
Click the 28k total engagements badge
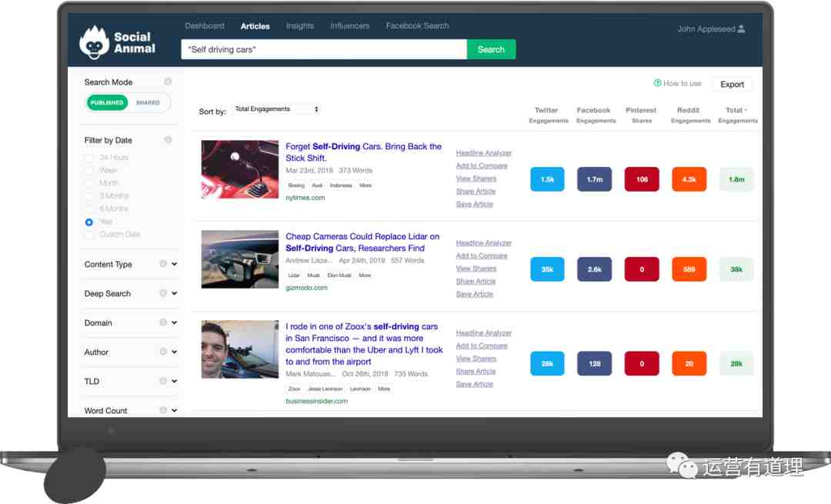click(736, 363)
